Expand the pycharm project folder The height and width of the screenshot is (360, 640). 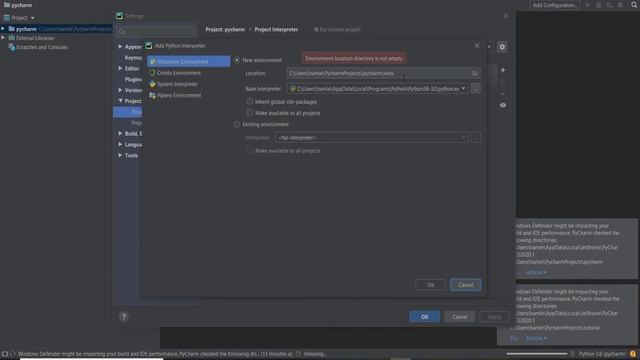click(x=3, y=29)
